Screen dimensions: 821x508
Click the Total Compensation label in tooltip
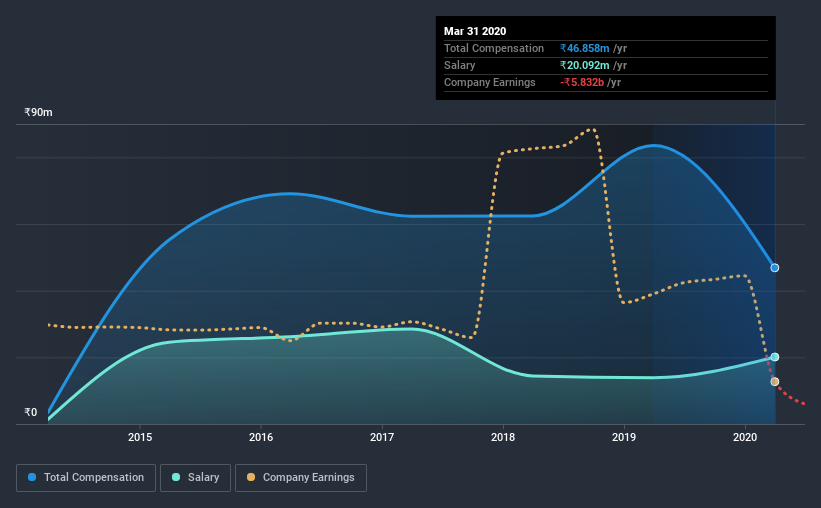[x=494, y=48]
